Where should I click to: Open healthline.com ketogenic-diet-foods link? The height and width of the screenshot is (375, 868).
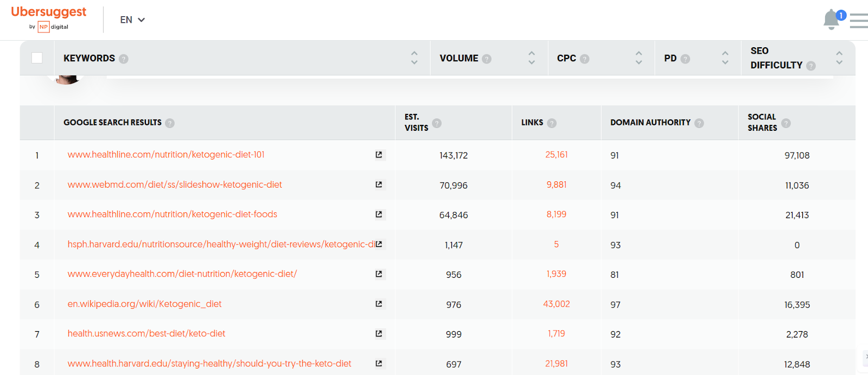[x=173, y=214]
